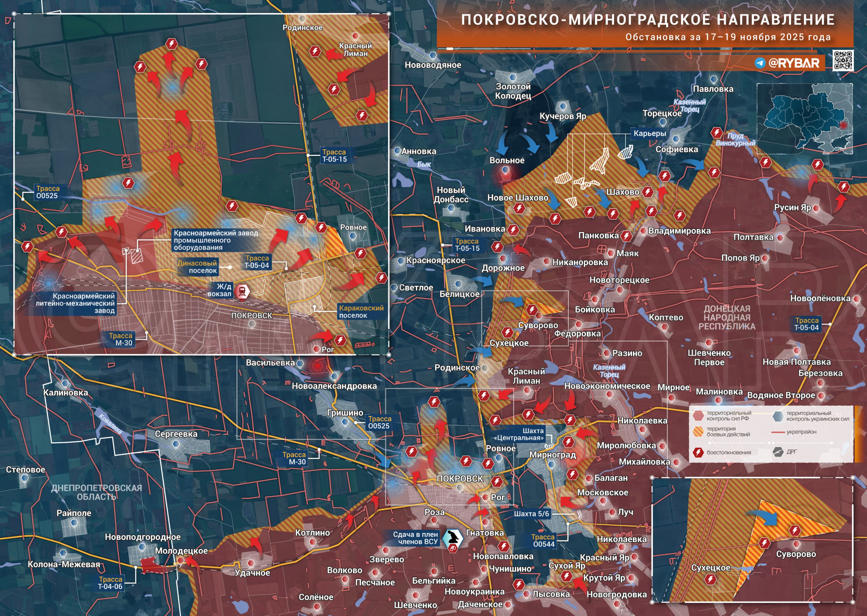Click the Ukrainian control hexagon in legend

[778, 416]
